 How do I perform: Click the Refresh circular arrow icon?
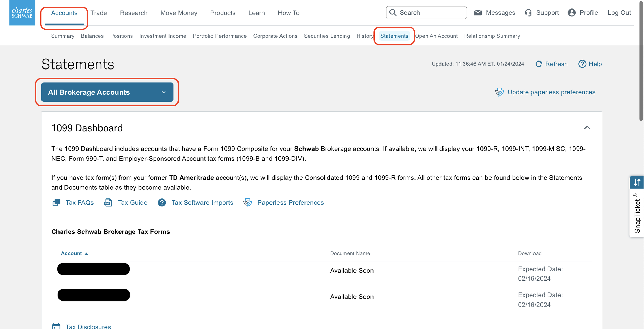point(538,64)
